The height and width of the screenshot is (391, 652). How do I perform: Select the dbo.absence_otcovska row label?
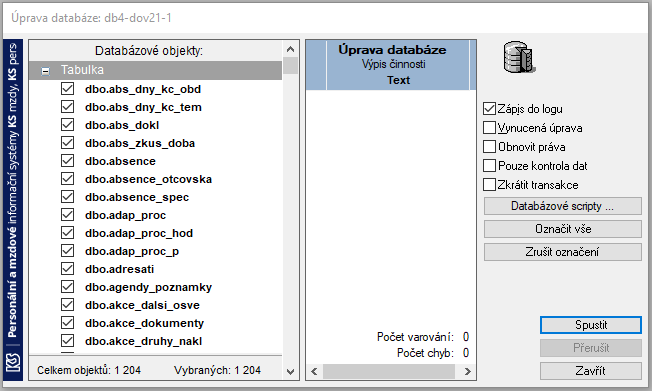(x=148, y=179)
